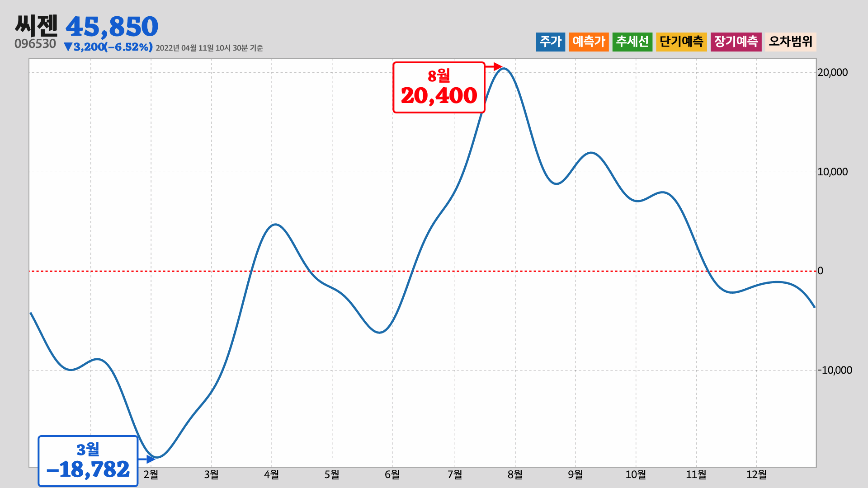Click the 9월 x-axis label
Image resolution: width=868 pixels, height=488 pixels.
click(576, 474)
